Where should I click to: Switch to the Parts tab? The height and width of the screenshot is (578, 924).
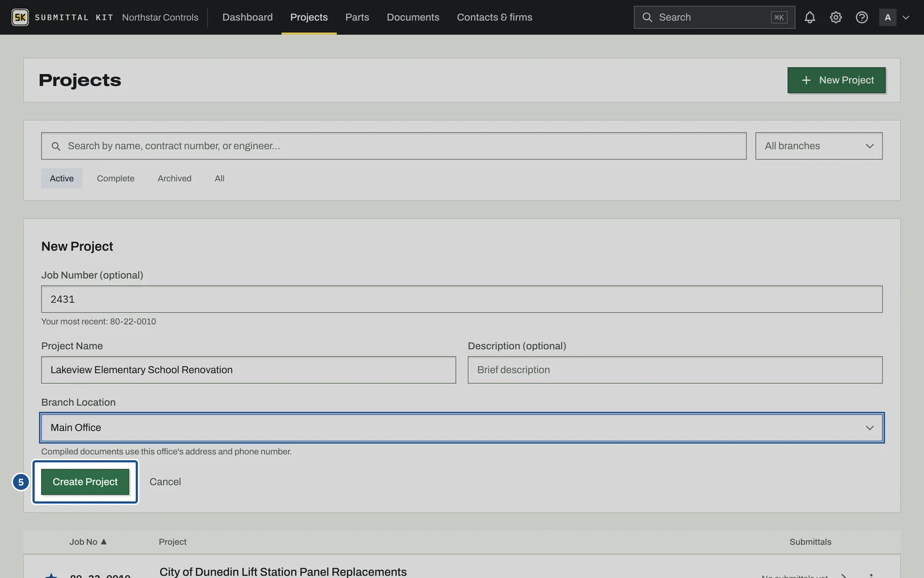357,17
